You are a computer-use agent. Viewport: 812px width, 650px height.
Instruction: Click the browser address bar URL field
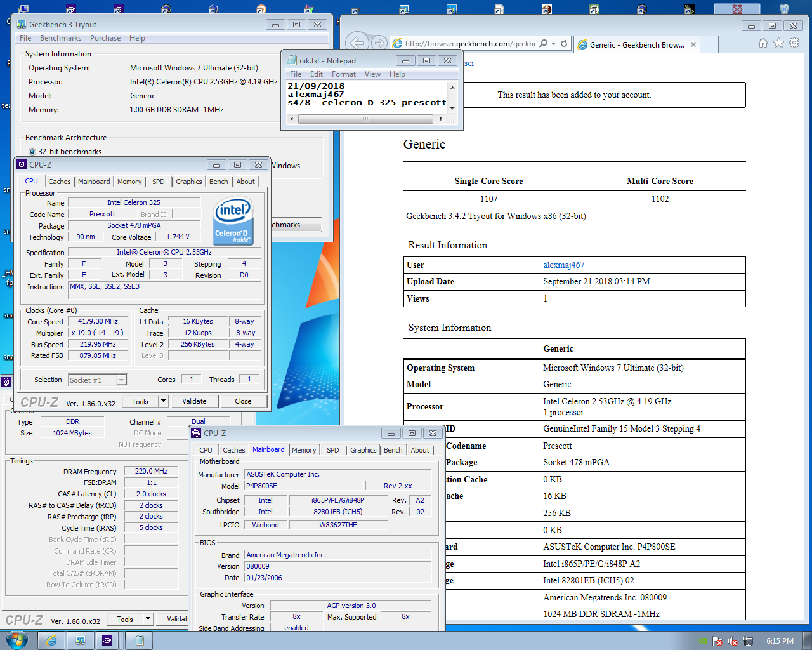tap(471, 44)
